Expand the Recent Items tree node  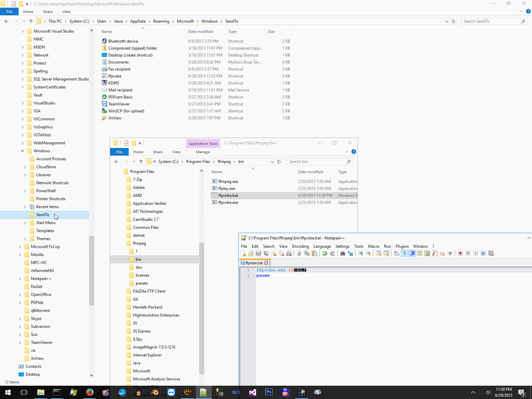25,207
